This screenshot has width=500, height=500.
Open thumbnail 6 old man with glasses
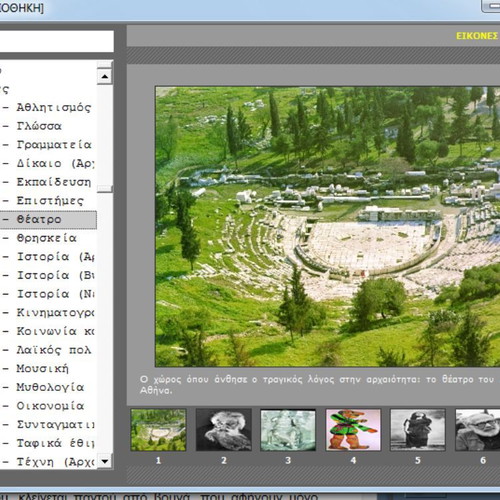(x=477, y=430)
